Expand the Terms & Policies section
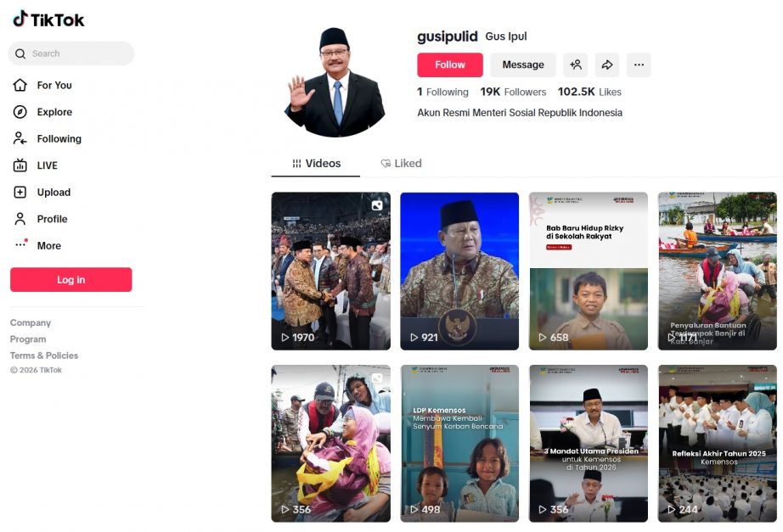The height and width of the screenshot is (532, 783). [x=44, y=356]
